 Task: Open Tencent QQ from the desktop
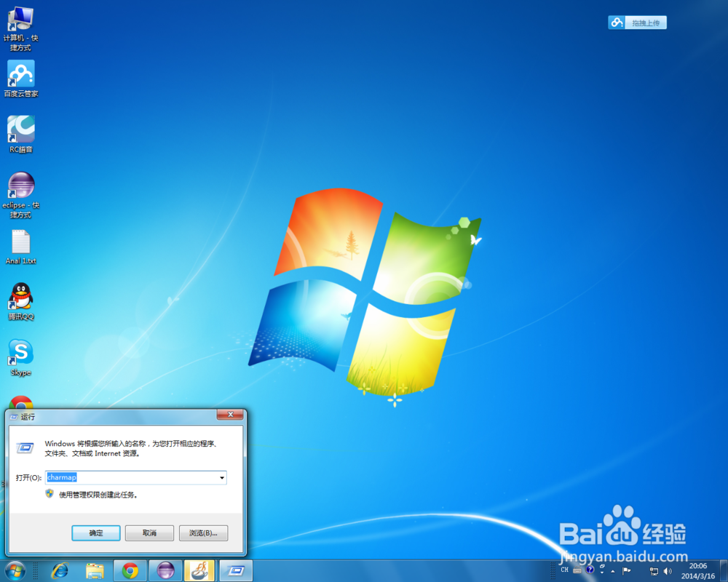pyautogui.click(x=20, y=298)
